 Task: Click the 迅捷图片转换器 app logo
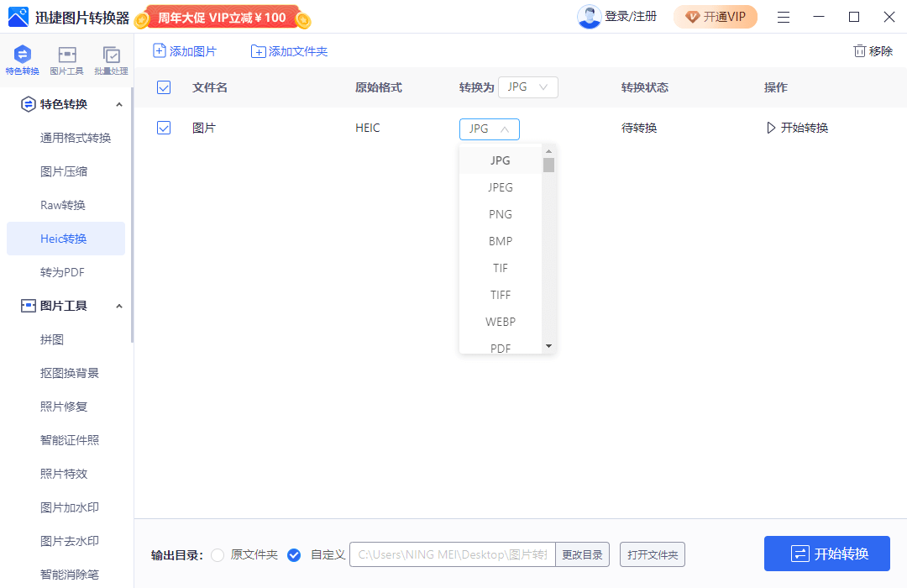[x=18, y=18]
